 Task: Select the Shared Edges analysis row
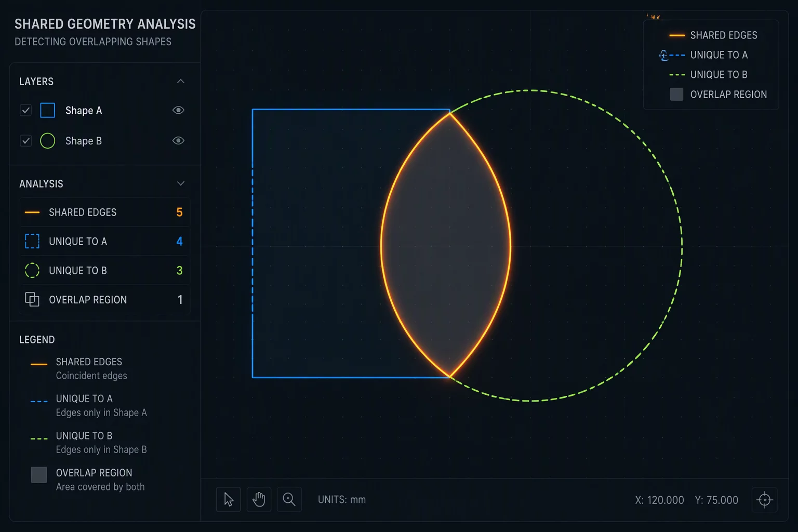[104, 212]
